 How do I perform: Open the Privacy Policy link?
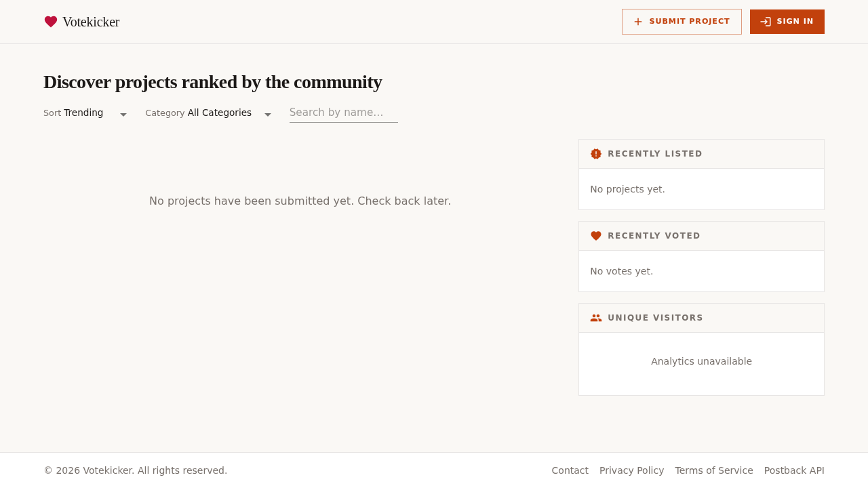632,470
